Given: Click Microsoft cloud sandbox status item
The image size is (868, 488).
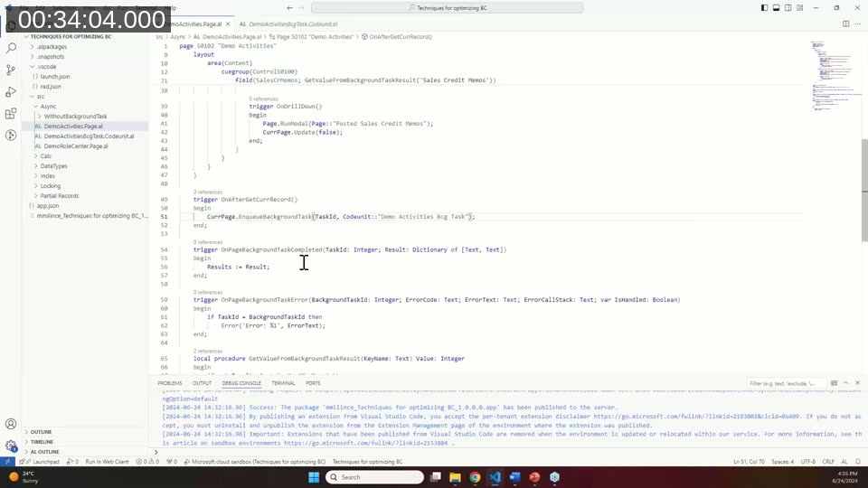Looking at the screenshot, I should (255, 462).
